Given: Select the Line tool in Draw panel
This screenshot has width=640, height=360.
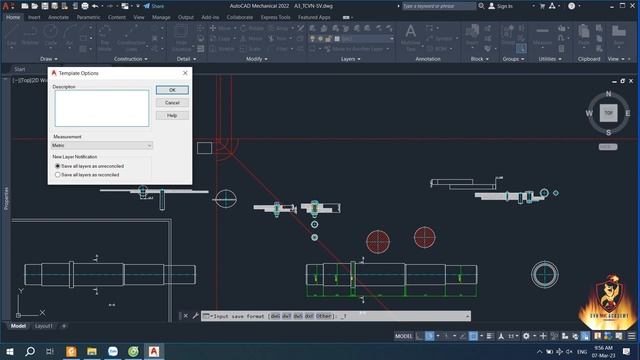Looking at the screenshot, I should click(11, 36).
